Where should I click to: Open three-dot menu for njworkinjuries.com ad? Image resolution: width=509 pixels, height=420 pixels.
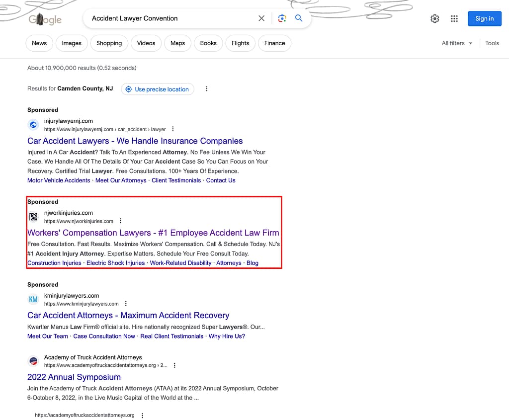[x=120, y=221]
